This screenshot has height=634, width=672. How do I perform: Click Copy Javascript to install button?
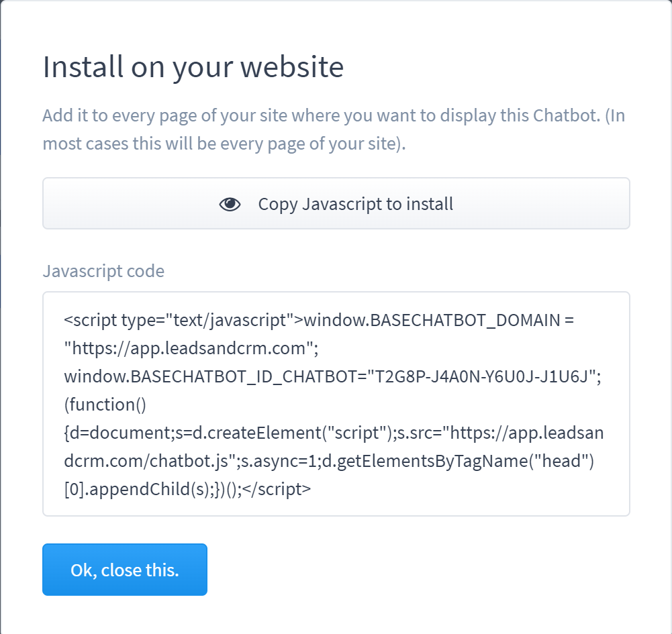(336, 203)
